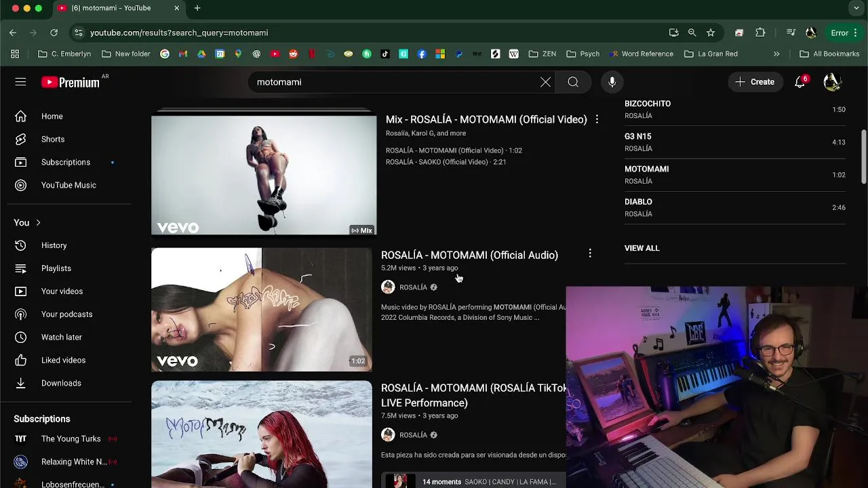Submit search with the magnifier button
Image resolution: width=868 pixels, height=488 pixels.
pos(573,82)
